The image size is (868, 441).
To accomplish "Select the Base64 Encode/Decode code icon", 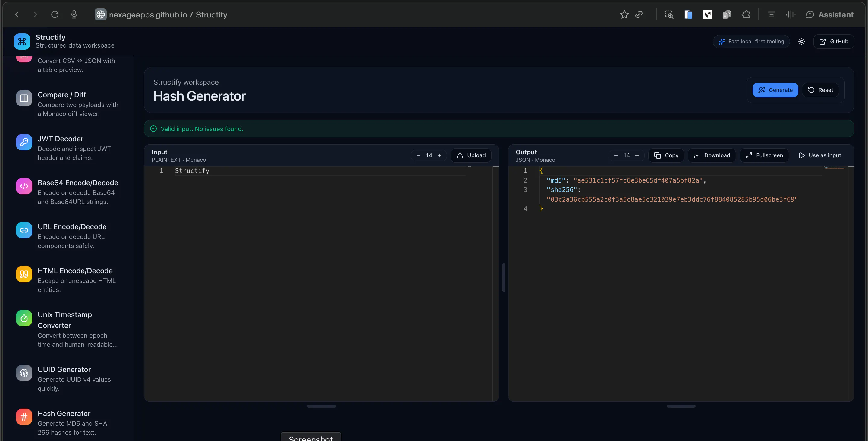I will coord(24,186).
